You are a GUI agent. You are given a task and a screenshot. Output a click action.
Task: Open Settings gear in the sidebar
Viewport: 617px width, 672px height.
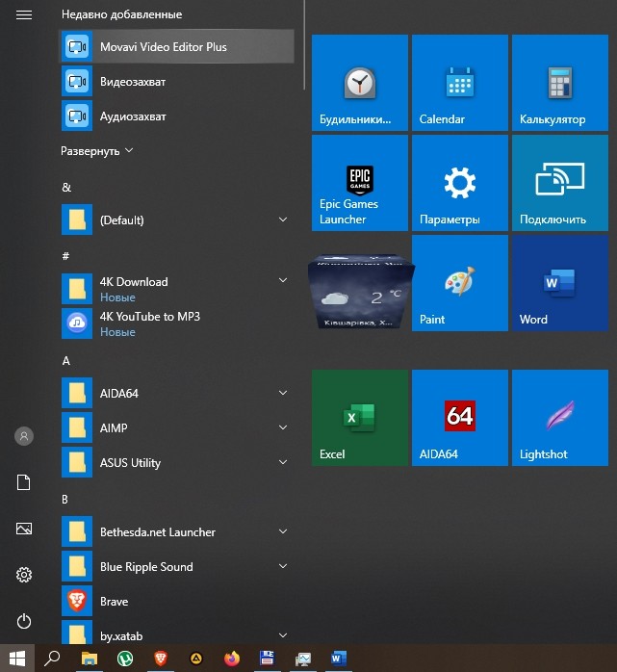(23, 575)
